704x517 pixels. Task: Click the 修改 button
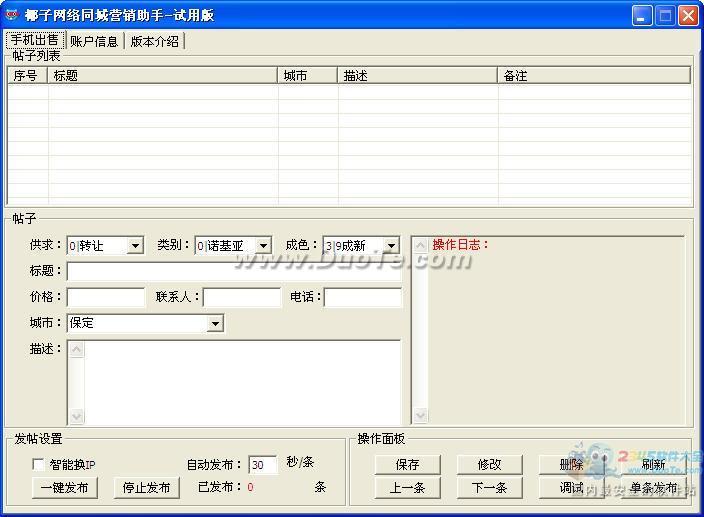489,464
